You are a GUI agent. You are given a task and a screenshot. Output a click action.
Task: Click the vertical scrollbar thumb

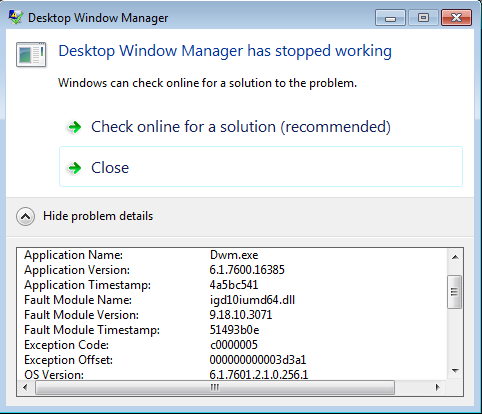[455, 292]
